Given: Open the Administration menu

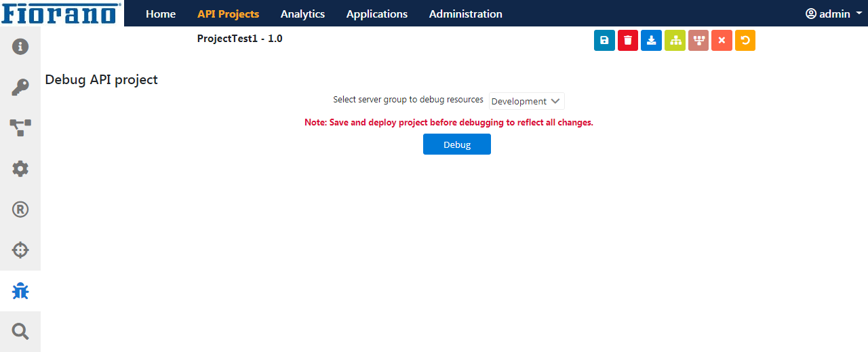Looking at the screenshot, I should [x=466, y=14].
